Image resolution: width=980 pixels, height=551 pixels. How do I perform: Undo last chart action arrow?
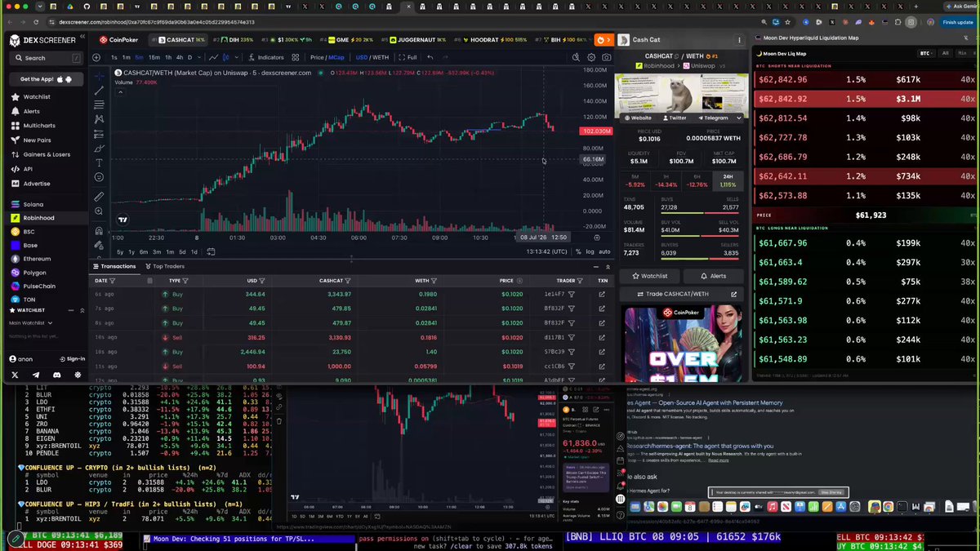[430, 57]
